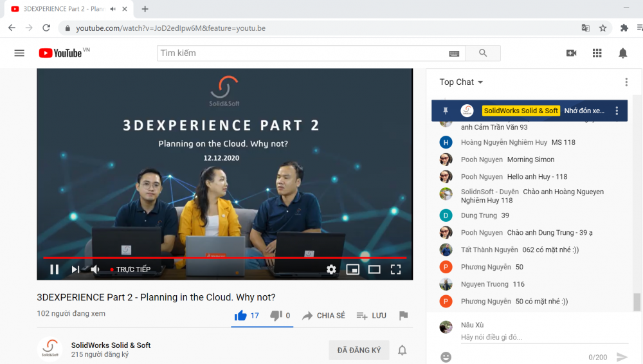Open YouTube notifications bell in header
The width and height of the screenshot is (643, 364).
[x=623, y=53]
